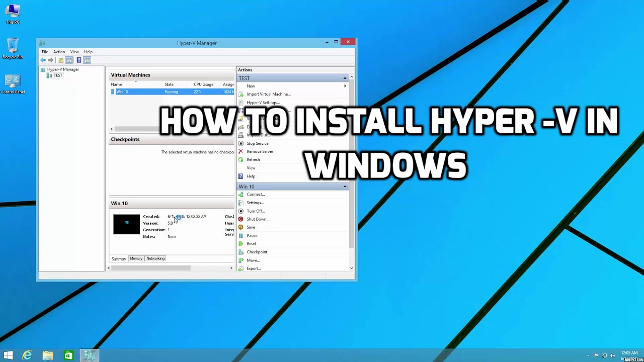Click the Move icon

[x=241, y=260]
